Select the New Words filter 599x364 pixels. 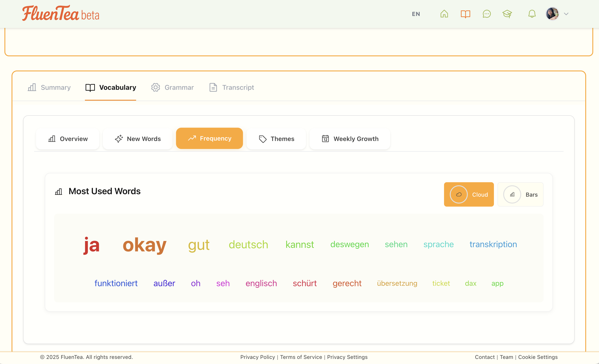tap(138, 139)
